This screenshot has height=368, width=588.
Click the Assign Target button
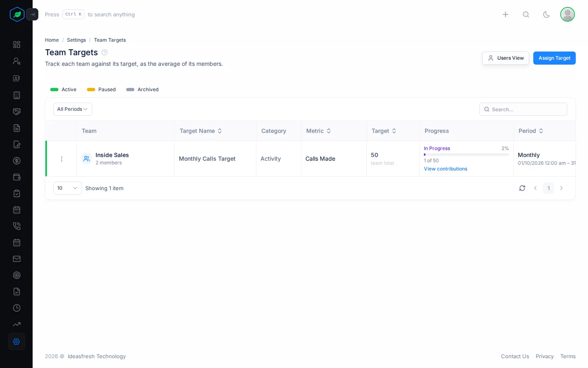[555, 58]
